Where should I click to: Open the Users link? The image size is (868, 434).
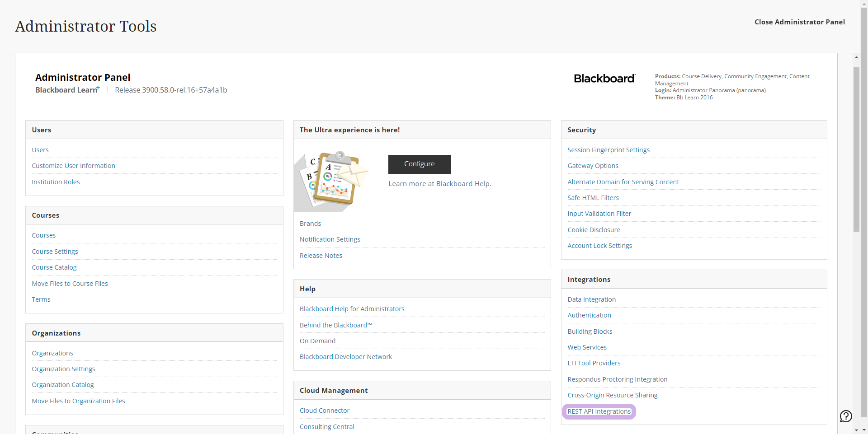pyautogui.click(x=40, y=150)
